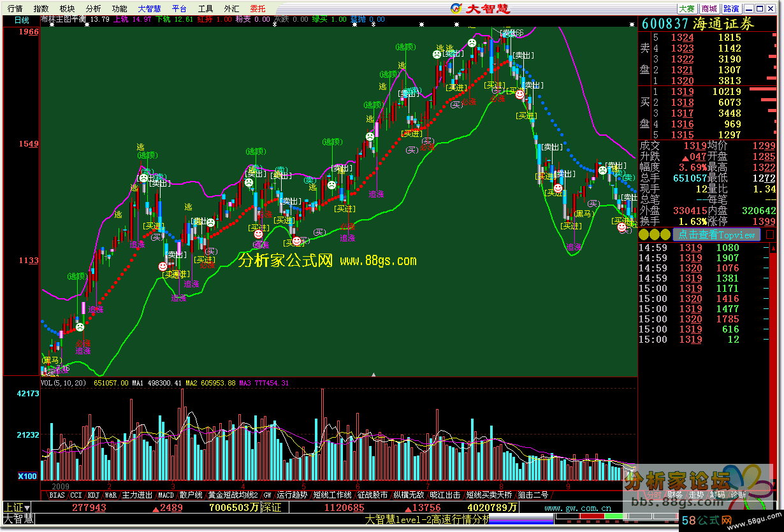The image size is (784, 532).
Task: Switch to the MACD indicator tab
Action: coord(166,494)
